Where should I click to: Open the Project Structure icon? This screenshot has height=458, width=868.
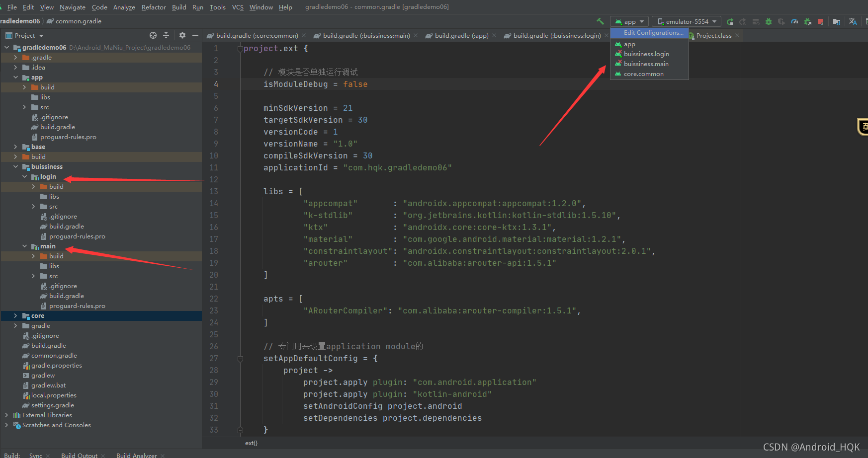tap(837, 21)
